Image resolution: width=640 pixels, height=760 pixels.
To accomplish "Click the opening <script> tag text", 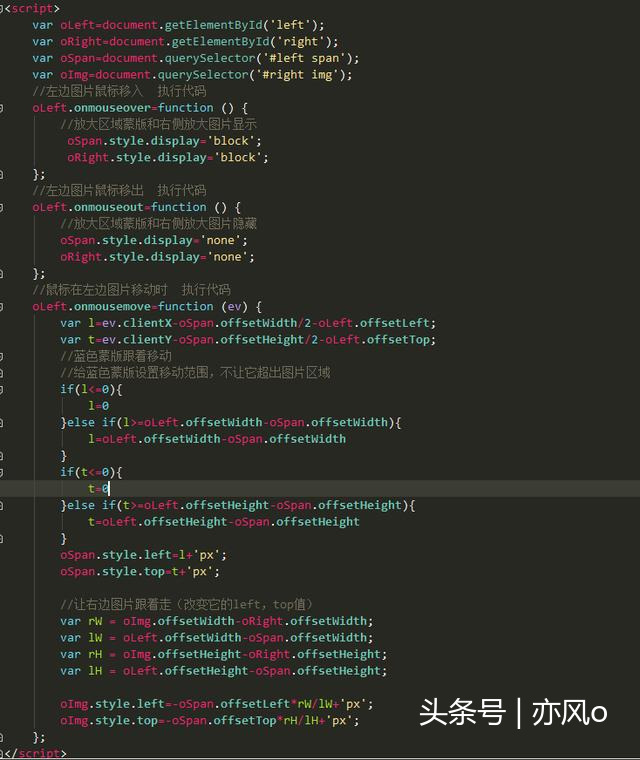I will point(32,9).
